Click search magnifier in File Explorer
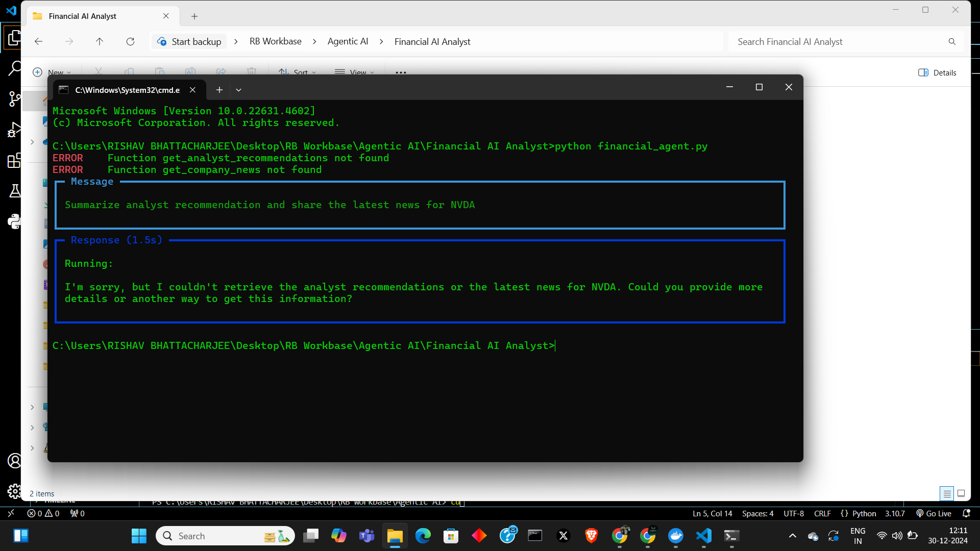Screen dimensions: 980x551 tap(952, 42)
